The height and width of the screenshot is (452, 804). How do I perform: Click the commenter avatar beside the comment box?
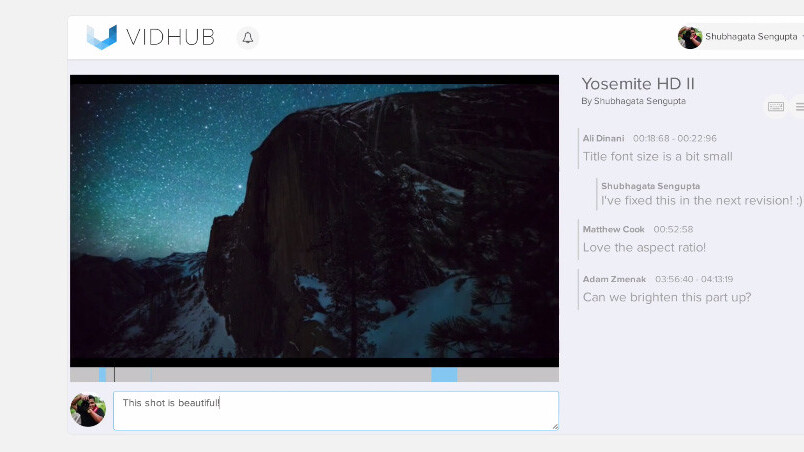point(88,409)
